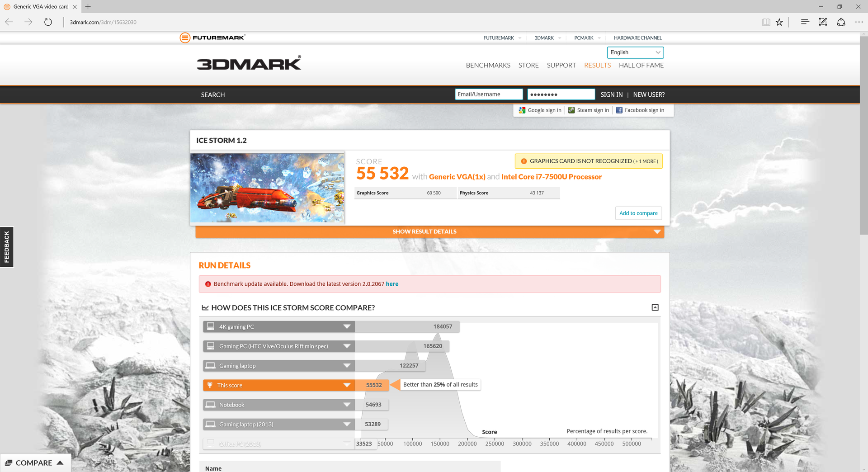The width and height of the screenshot is (868, 472).
Task: Add page to favorites with star
Action: pyautogui.click(x=779, y=22)
